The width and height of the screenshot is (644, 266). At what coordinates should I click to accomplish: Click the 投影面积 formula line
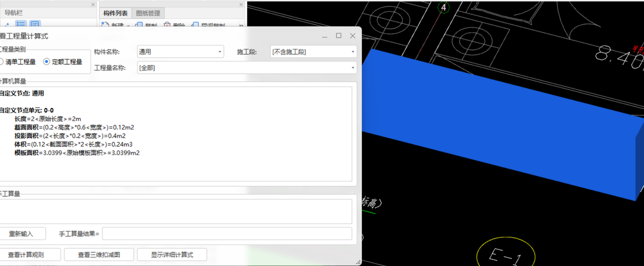tap(70, 136)
